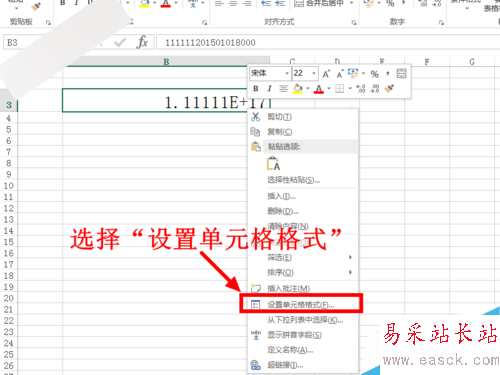Toggle center alignment in the mini toolbar
500x375 pixels.
[x=283, y=89]
